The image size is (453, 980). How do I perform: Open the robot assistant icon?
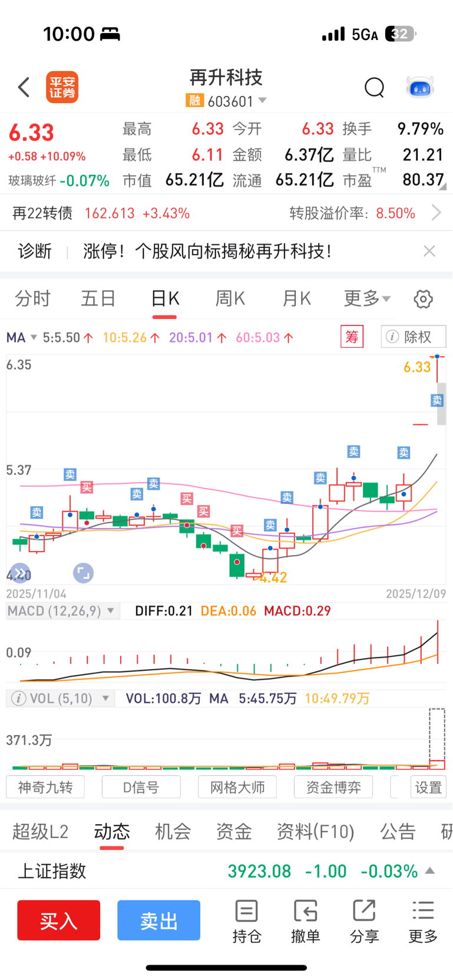click(x=420, y=87)
